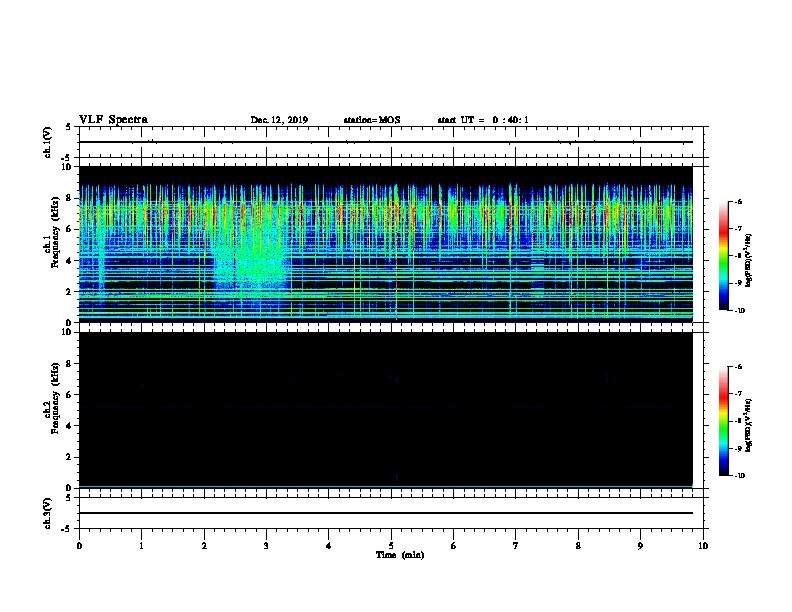The height and width of the screenshot is (612, 792).
Task: Click the ch.1 spectrogram color scale bar
Action: 723,256
